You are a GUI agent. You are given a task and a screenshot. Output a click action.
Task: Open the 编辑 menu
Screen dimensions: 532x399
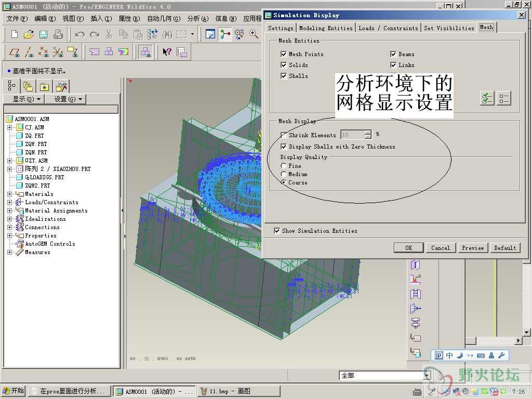pos(45,18)
